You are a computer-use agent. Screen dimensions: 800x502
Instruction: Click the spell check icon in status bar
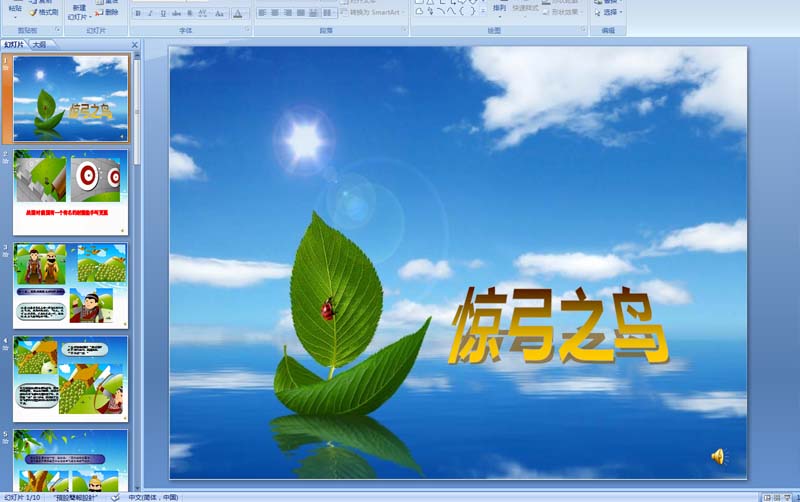click(x=116, y=497)
